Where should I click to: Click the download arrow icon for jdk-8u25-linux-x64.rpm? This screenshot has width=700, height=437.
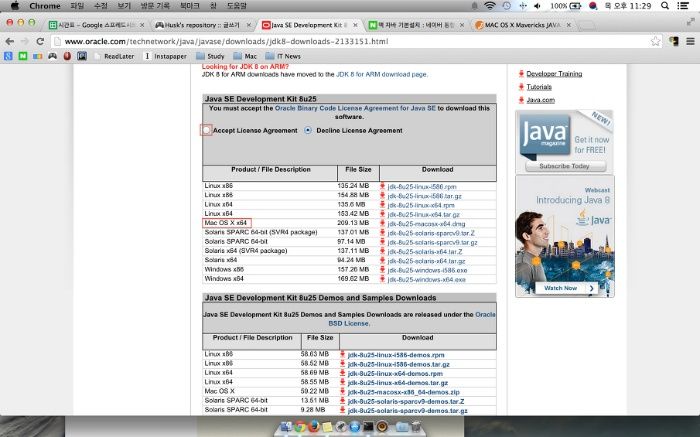point(382,205)
